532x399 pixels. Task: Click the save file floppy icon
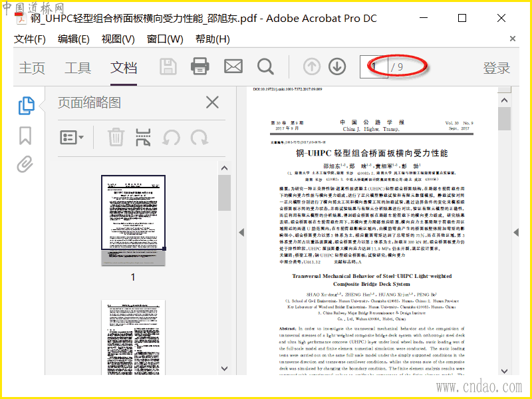click(x=168, y=66)
